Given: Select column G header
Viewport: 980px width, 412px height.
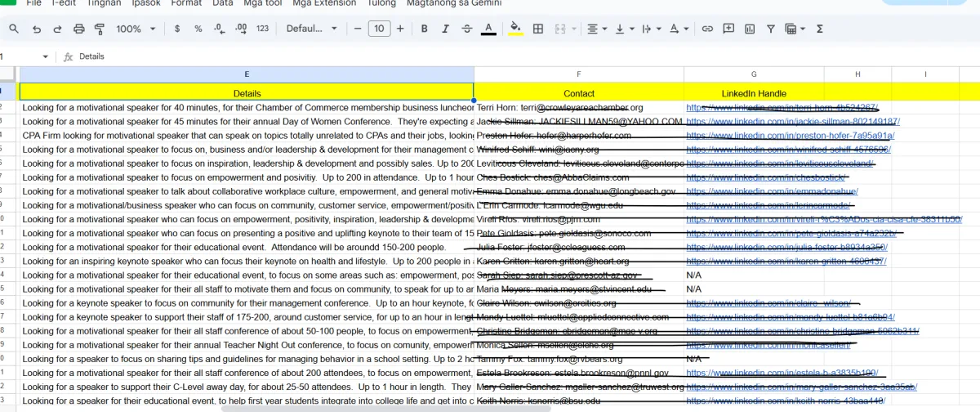Looking at the screenshot, I should click(x=754, y=74).
